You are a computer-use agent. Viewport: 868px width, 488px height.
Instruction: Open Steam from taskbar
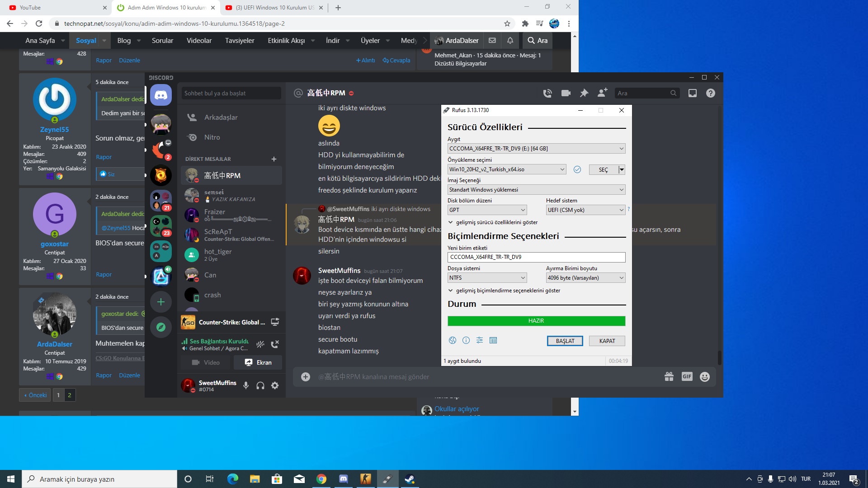click(x=410, y=479)
